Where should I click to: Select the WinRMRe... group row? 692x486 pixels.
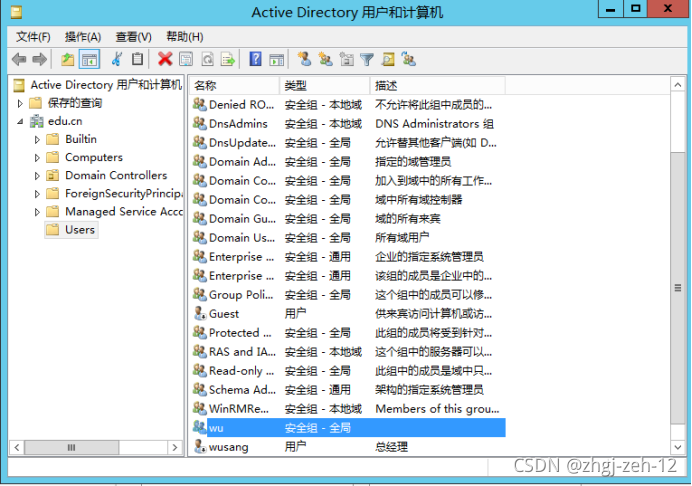coord(347,409)
